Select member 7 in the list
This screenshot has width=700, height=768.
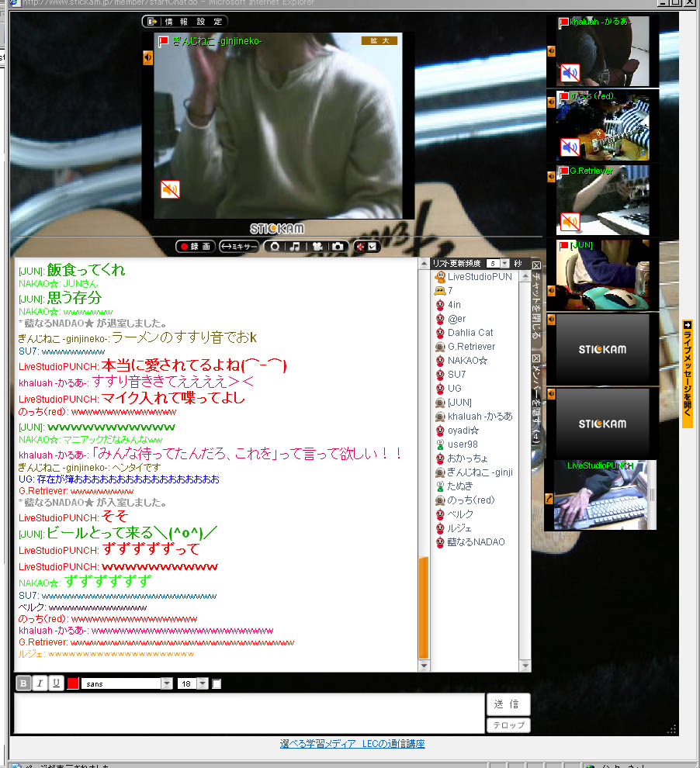coord(450,290)
